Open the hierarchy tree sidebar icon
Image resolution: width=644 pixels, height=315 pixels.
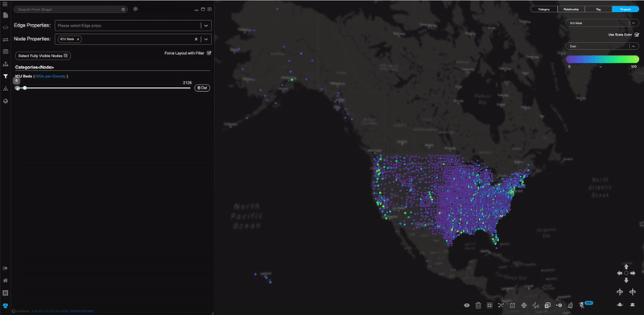[x=6, y=64]
